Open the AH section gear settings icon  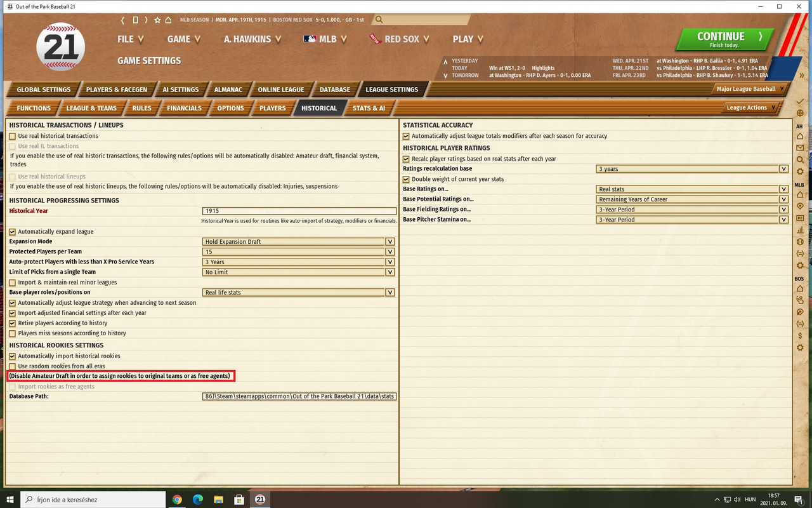[800, 171]
